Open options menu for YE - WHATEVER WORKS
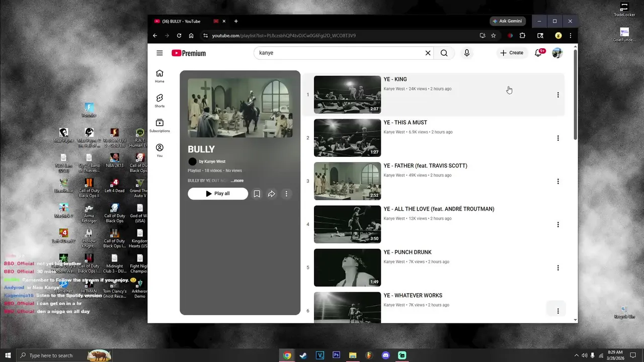 click(x=557, y=311)
